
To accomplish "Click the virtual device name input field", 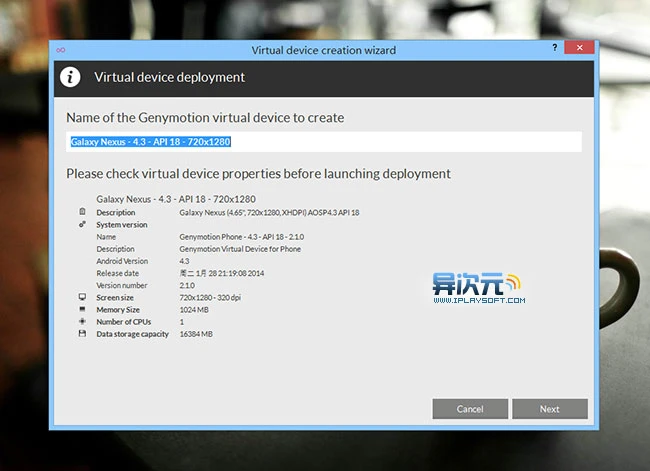I will (x=324, y=142).
